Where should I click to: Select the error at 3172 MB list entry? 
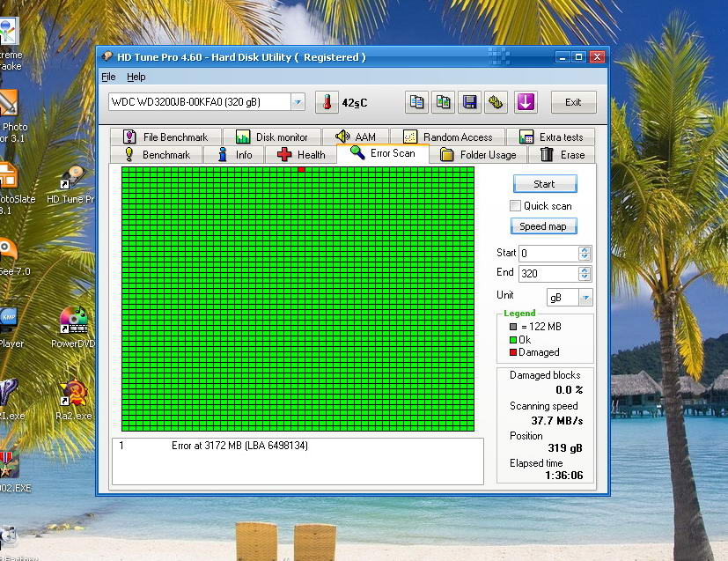coord(298,446)
